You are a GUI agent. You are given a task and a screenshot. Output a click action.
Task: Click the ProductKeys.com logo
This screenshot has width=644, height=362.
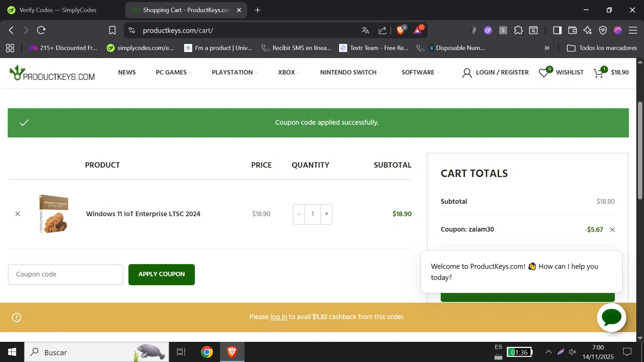[52, 73]
